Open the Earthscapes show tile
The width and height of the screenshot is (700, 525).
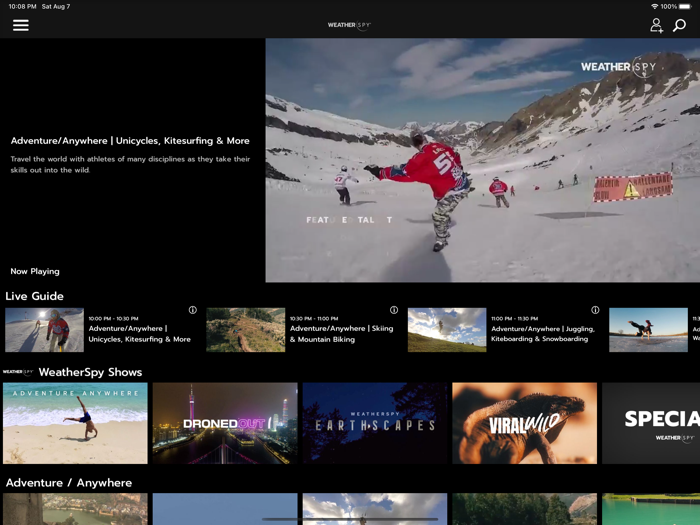tap(375, 423)
